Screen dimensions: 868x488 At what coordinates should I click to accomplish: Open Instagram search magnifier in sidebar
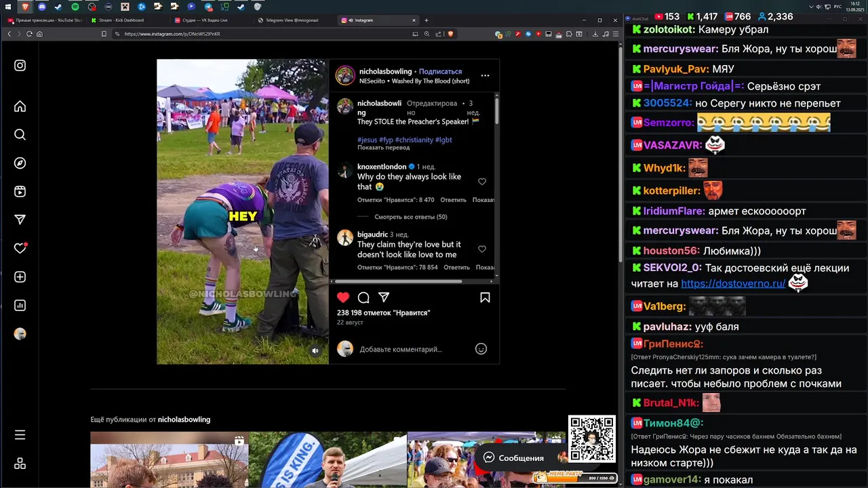point(20,135)
